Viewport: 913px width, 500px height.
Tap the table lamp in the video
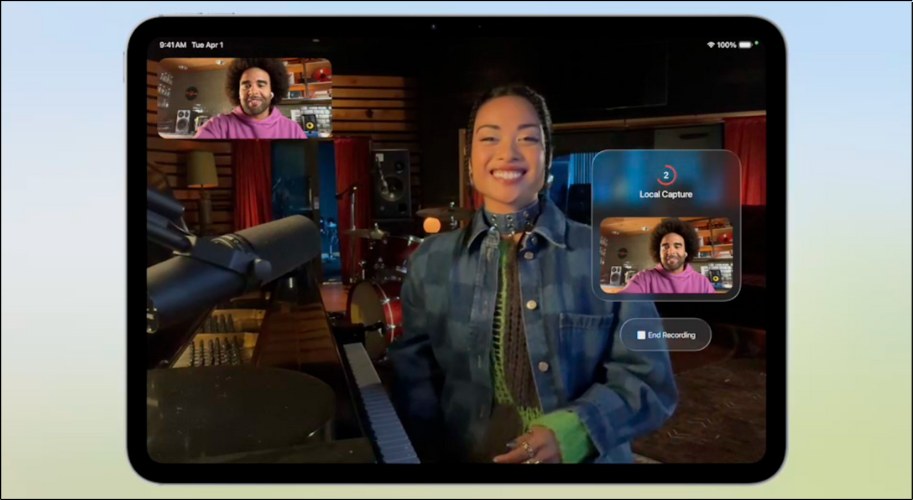pos(203,170)
